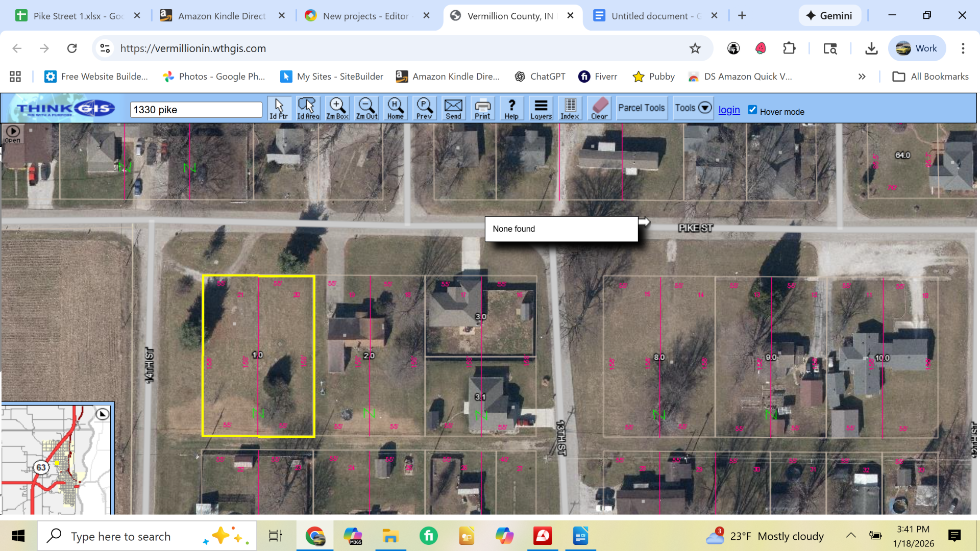980x551 pixels.
Task: Click the Send envelope icon
Action: 453,108
